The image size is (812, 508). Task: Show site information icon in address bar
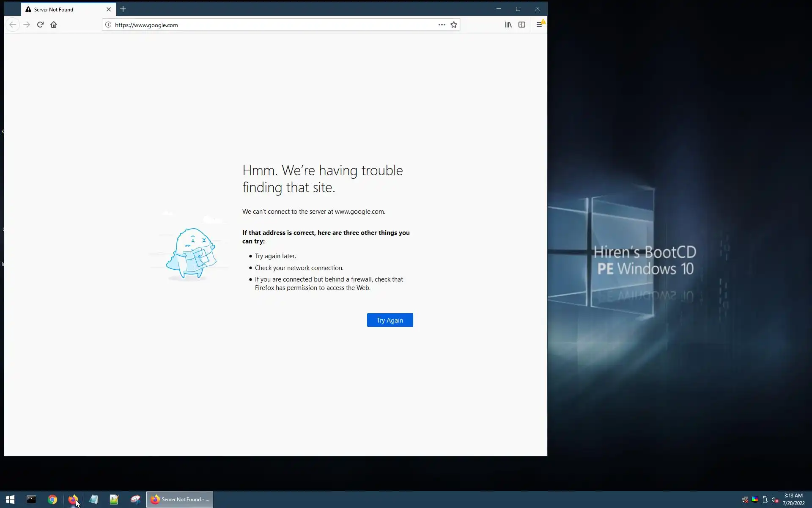[108, 25]
